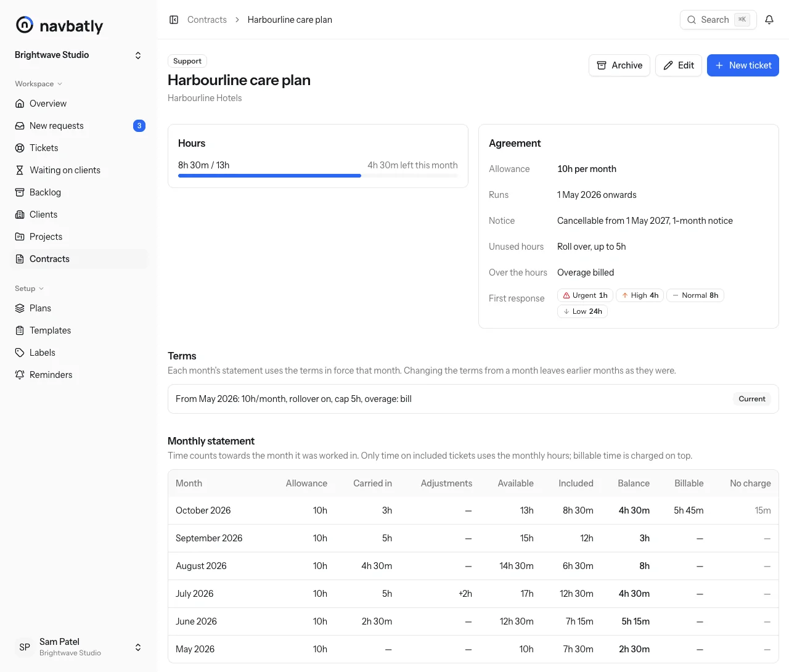Open the Search field
Viewport: 789px width, 672px height.
718,20
